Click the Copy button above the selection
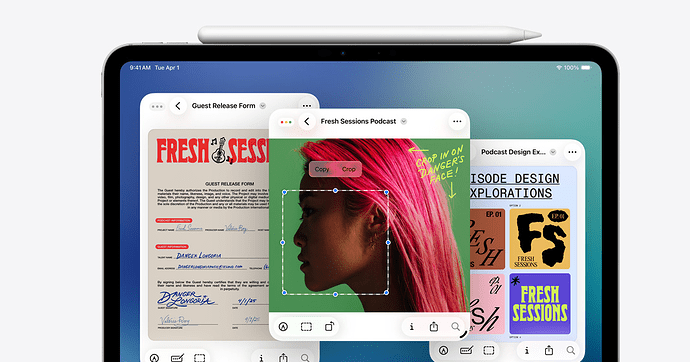The height and width of the screenshot is (362, 690). 322,169
